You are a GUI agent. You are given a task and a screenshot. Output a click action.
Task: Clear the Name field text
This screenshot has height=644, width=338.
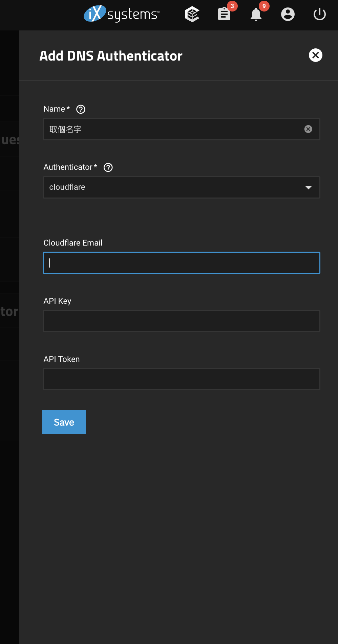click(308, 129)
